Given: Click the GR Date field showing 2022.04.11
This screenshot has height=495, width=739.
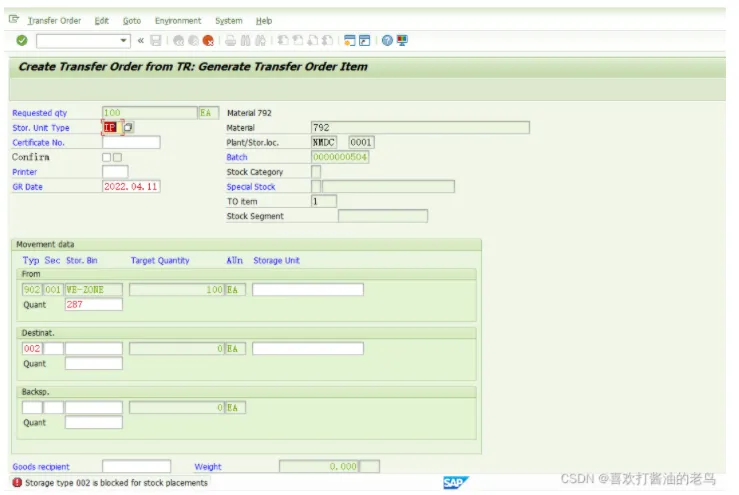Looking at the screenshot, I should click(x=131, y=187).
